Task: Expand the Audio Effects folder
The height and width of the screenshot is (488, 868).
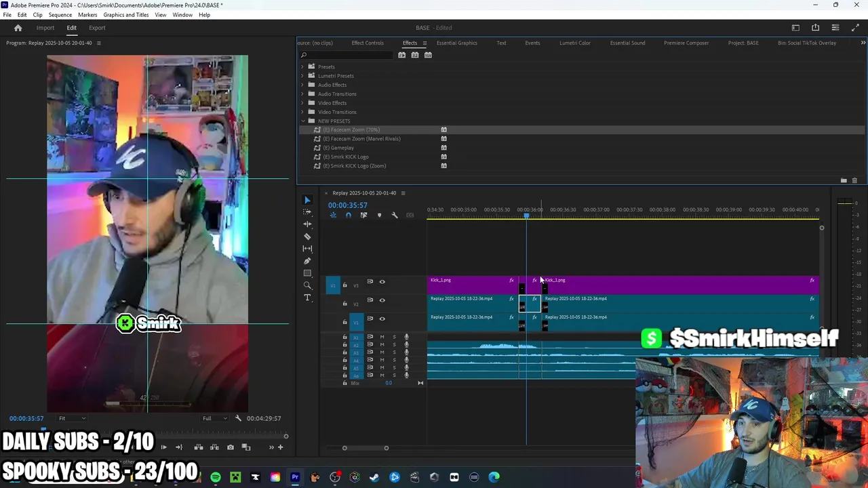Action: point(302,85)
